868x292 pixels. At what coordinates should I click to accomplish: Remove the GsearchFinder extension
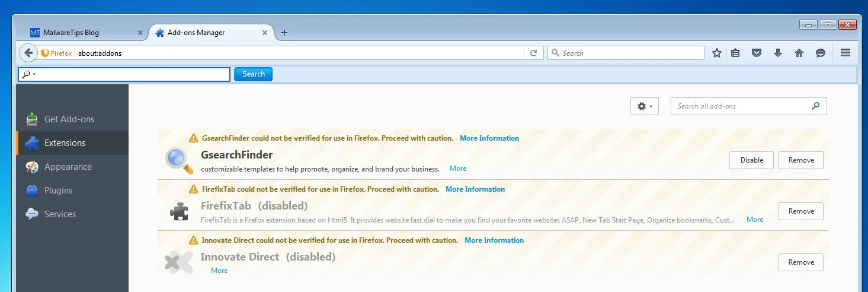(x=801, y=160)
